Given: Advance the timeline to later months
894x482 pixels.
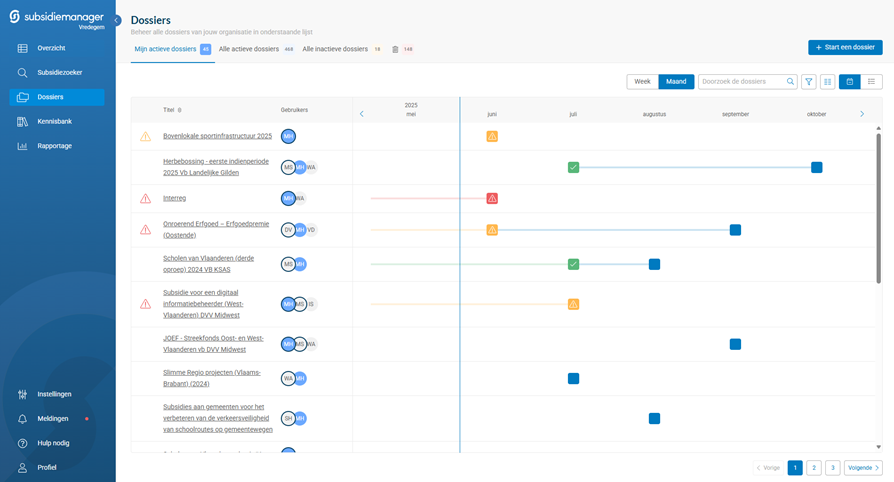Looking at the screenshot, I should tap(862, 114).
